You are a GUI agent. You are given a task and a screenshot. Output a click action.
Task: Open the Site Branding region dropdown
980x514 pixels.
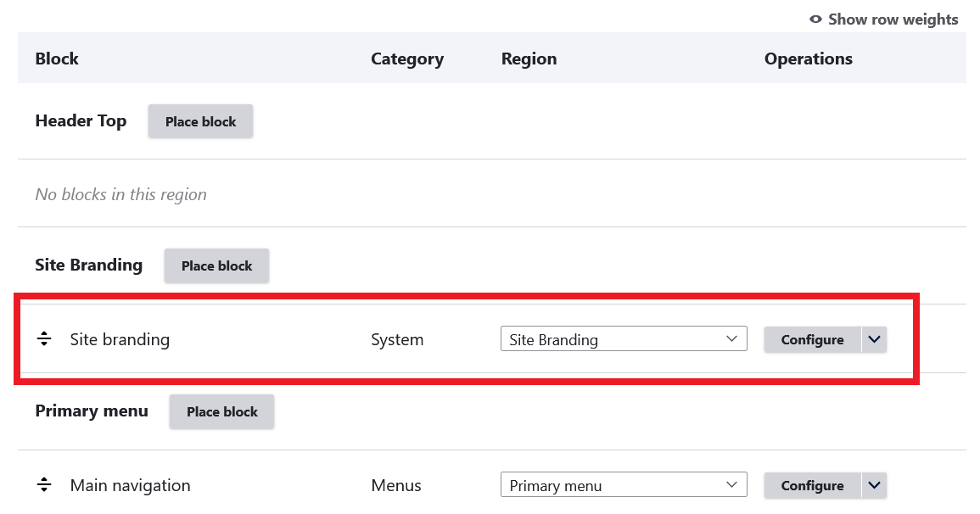(624, 339)
